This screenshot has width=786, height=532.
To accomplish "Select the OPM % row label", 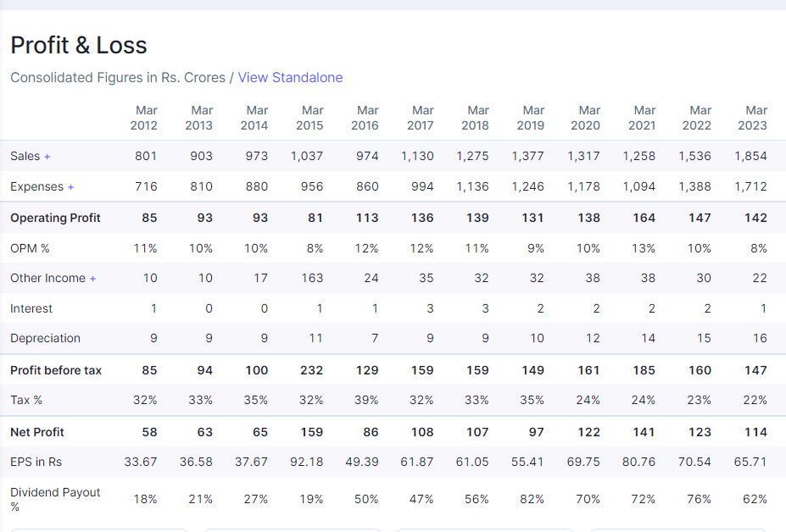I will click(30, 248).
